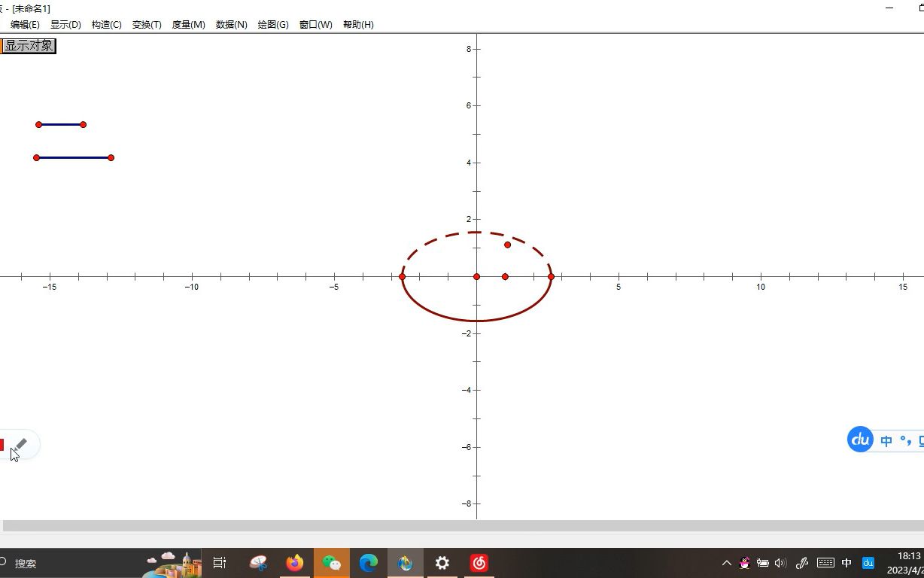Click the horizontal scrollbar below the sketch
924x578 pixels.
[x=464, y=525]
